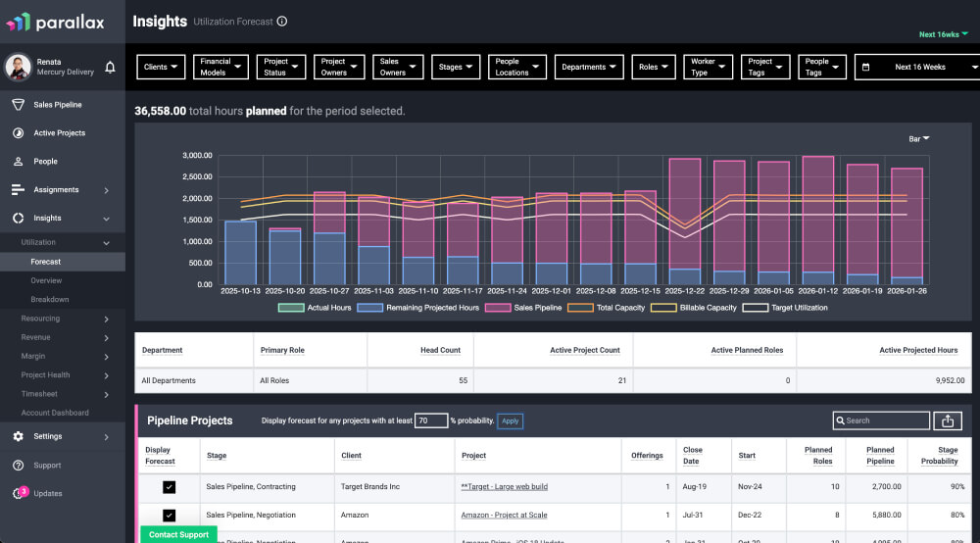Click the Apply probability button
Screen dimensions: 980x543
click(510, 421)
